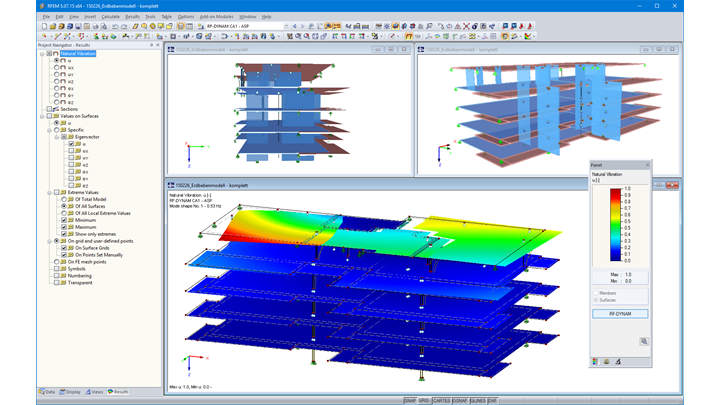This screenshot has height=405, width=720.
Task: Select On FE mesh points radio button
Action: click(x=56, y=262)
